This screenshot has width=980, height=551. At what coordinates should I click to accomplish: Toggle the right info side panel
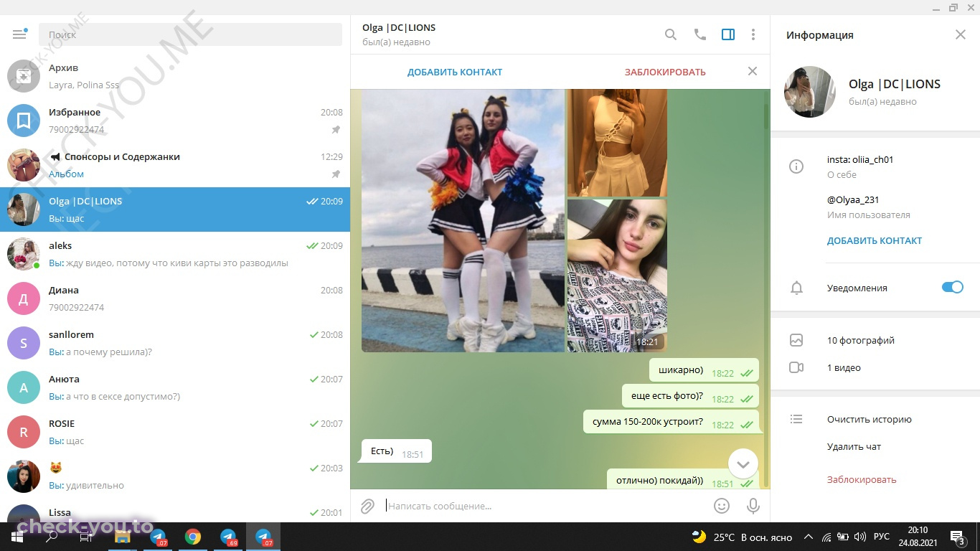[x=728, y=34]
